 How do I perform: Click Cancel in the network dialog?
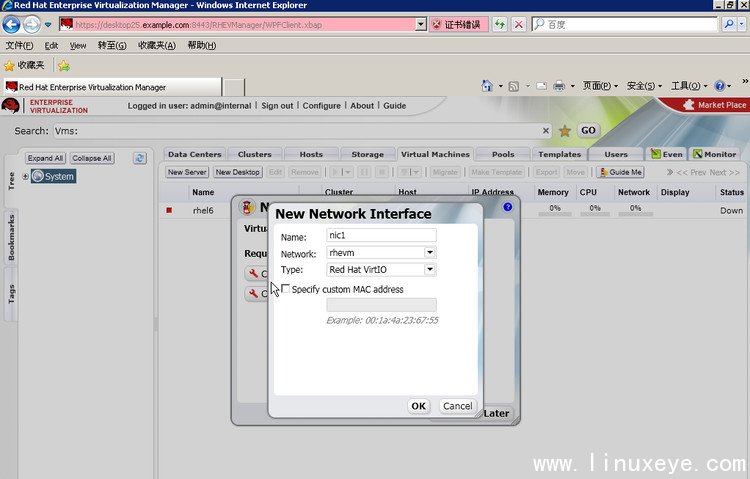(x=457, y=406)
